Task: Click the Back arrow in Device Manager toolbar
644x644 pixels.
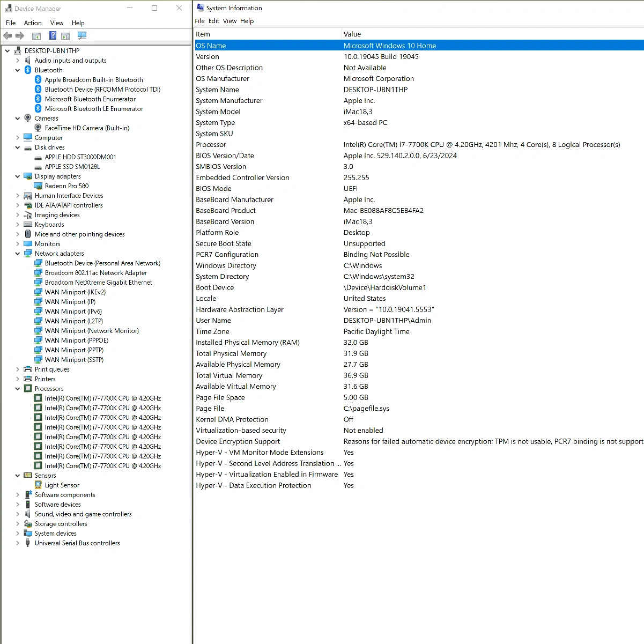Action: (x=8, y=36)
